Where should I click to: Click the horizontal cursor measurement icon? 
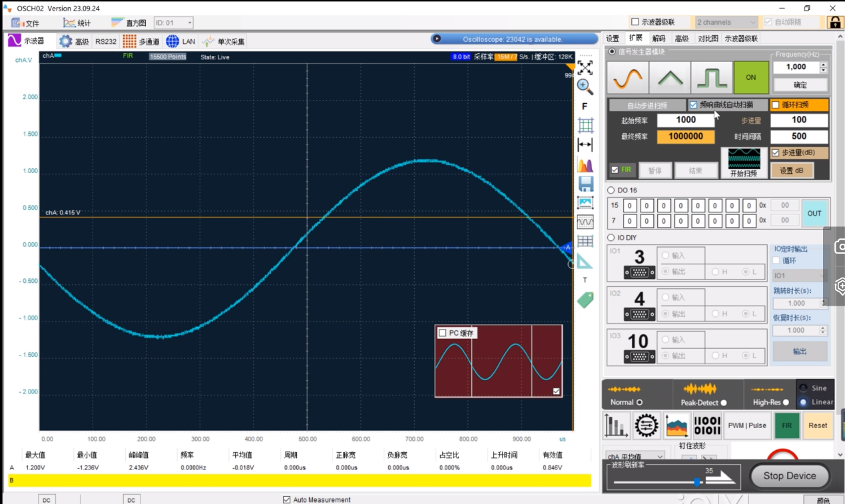(x=585, y=145)
